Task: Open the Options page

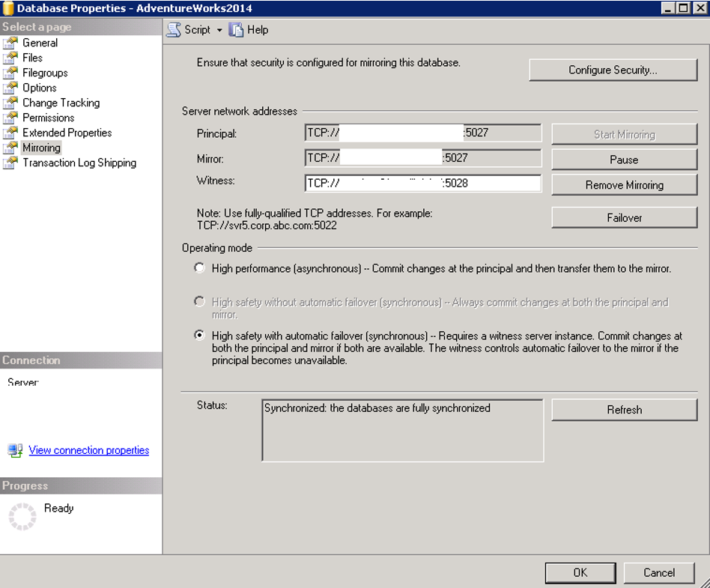Action: 40,88
